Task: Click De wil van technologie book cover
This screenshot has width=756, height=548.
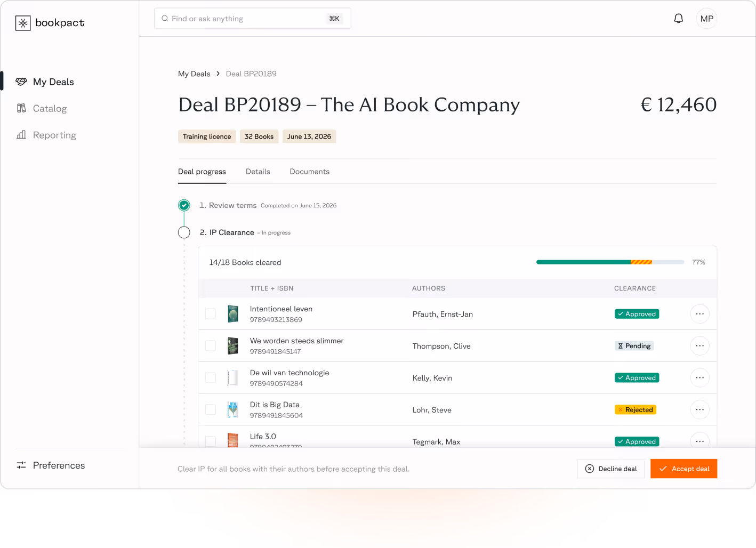Action: tap(233, 378)
